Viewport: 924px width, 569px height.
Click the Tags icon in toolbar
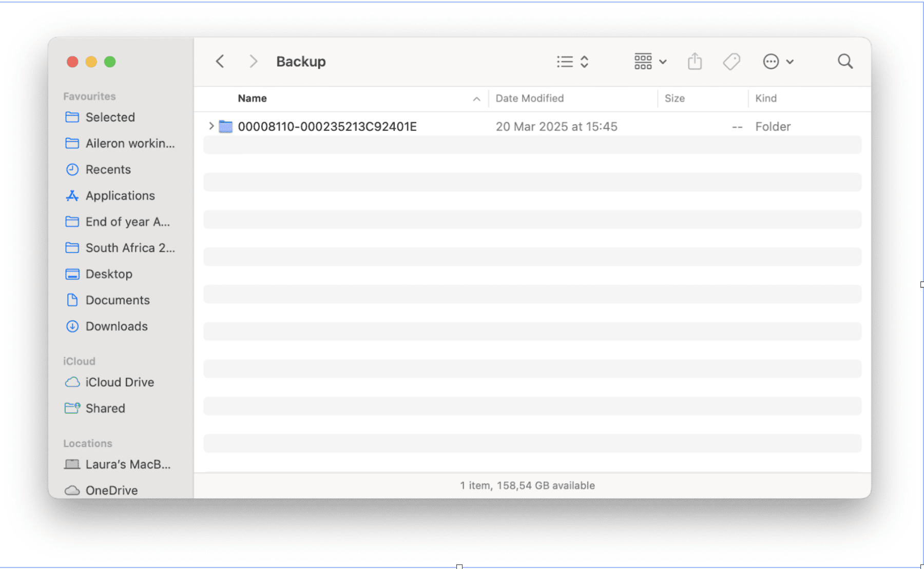[x=731, y=62]
